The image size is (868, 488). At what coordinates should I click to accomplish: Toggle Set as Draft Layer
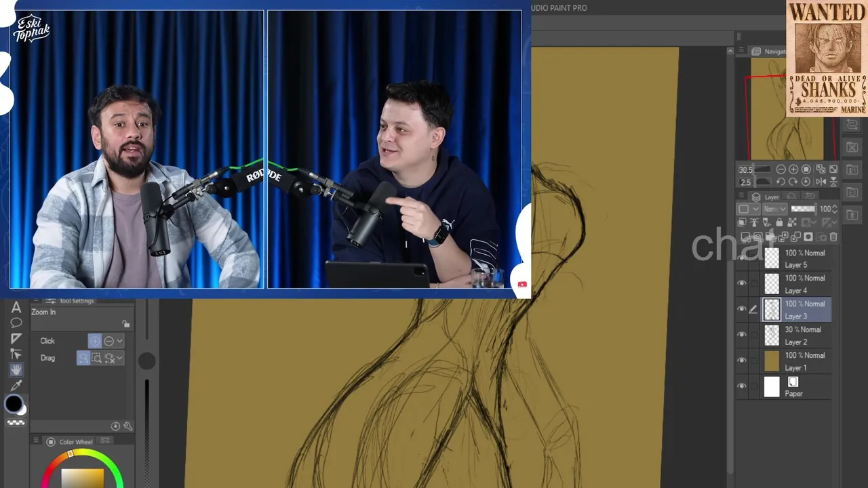[x=766, y=222]
